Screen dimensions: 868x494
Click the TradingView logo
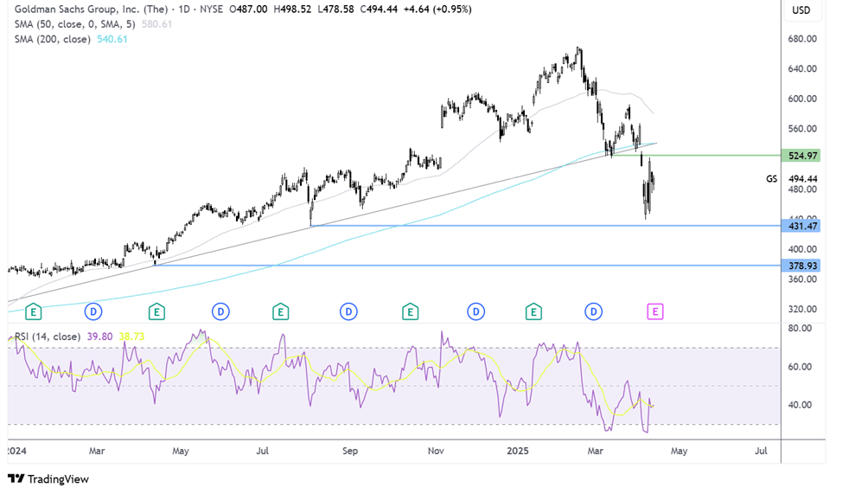click(48, 479)
